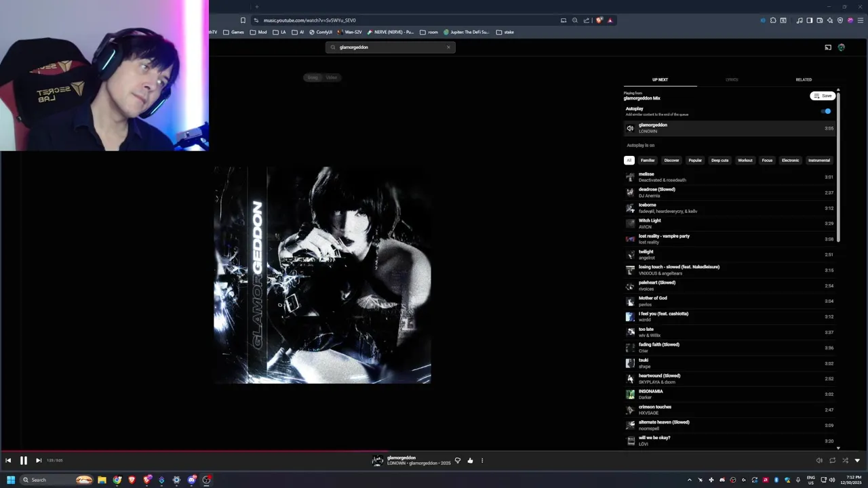This screenshot has width=868, height=488.
Task: Switch to Video mode
Action: [332, 77]
